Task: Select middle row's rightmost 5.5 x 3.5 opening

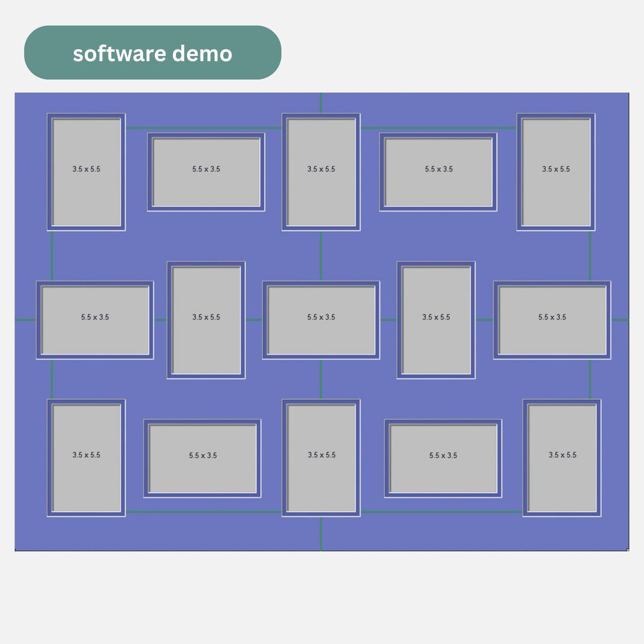Action: pos(552,320)
